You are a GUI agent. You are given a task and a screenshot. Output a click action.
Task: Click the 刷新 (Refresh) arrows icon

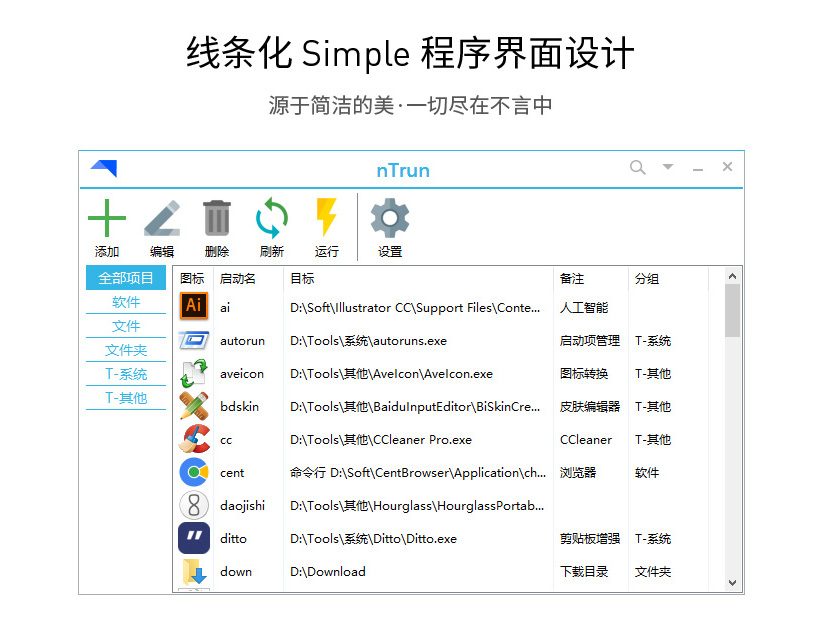pos(272,218)
